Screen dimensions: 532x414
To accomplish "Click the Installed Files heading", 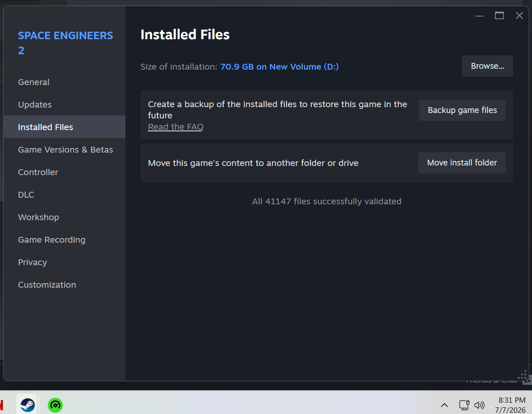I will pos(185,35).
